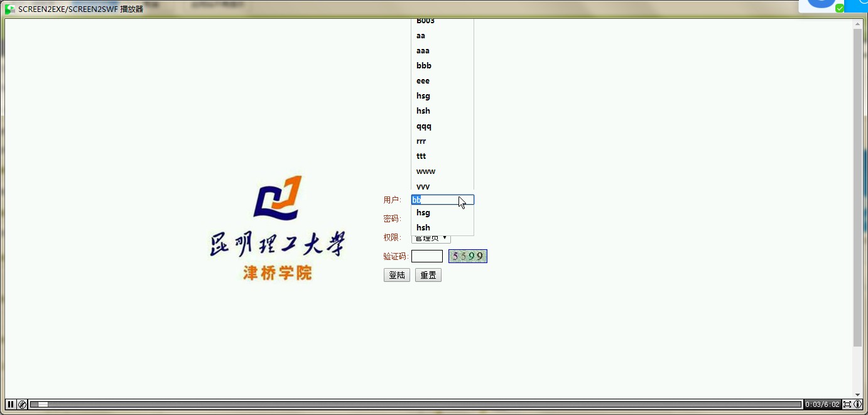This screenshot has height=415, width=868.
Task: Click the vertical page scrollbar thumb
Action: coord(858,188)
